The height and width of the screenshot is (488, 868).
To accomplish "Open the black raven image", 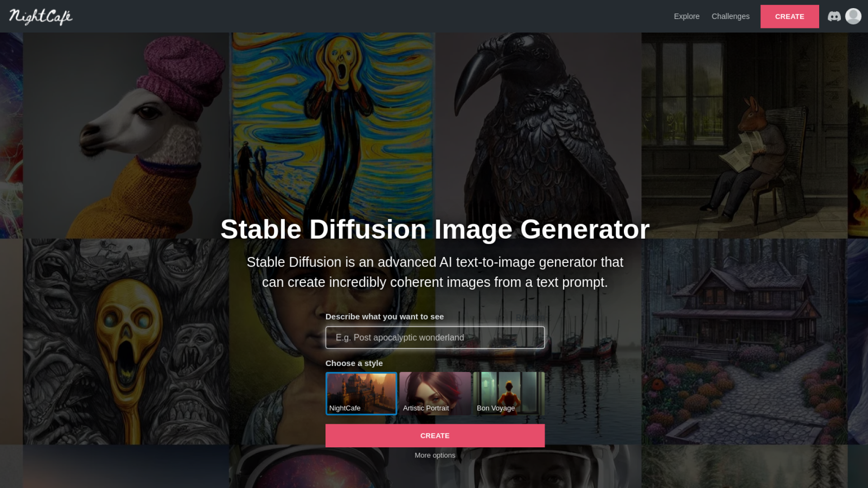I will (538, 122).
